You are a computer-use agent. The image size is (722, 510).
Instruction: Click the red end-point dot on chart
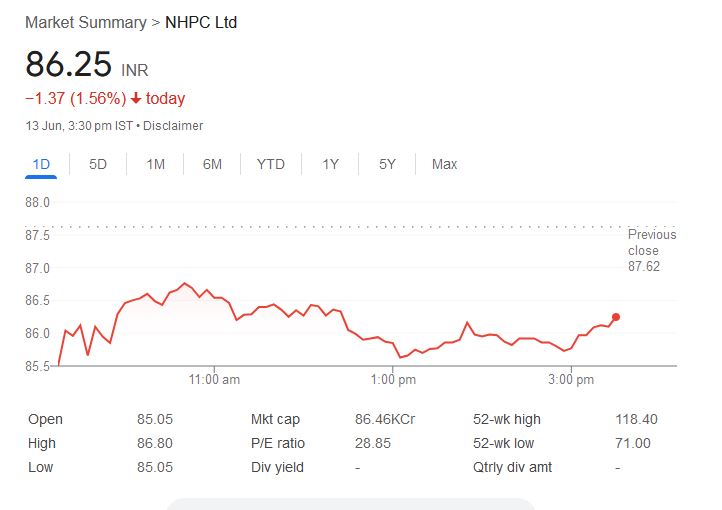616,317
